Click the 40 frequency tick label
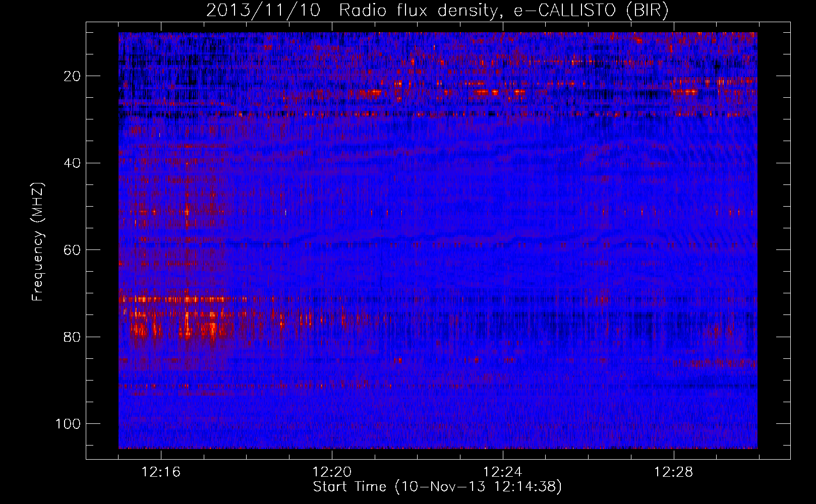 click(x=73, y=163)
